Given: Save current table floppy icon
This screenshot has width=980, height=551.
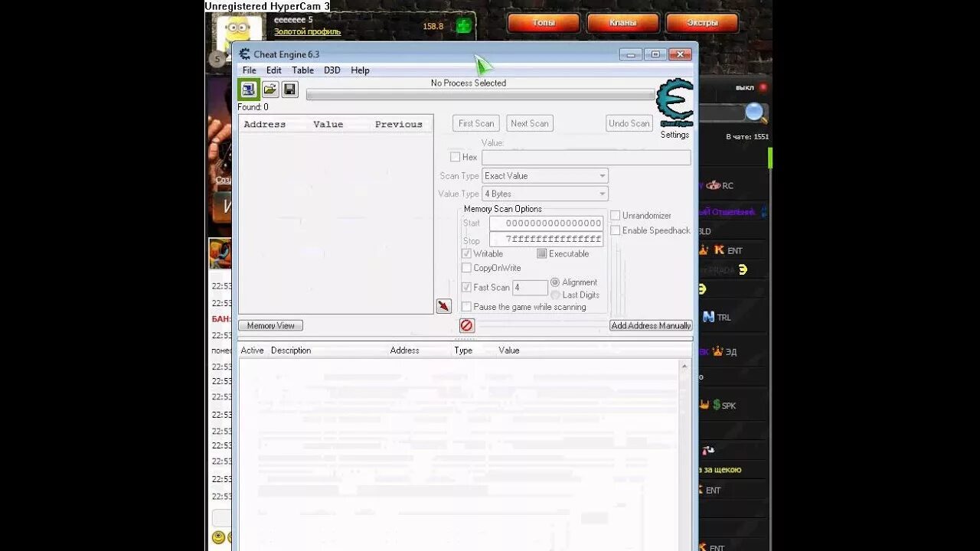Looking at the screenshot, I should 289,90.
